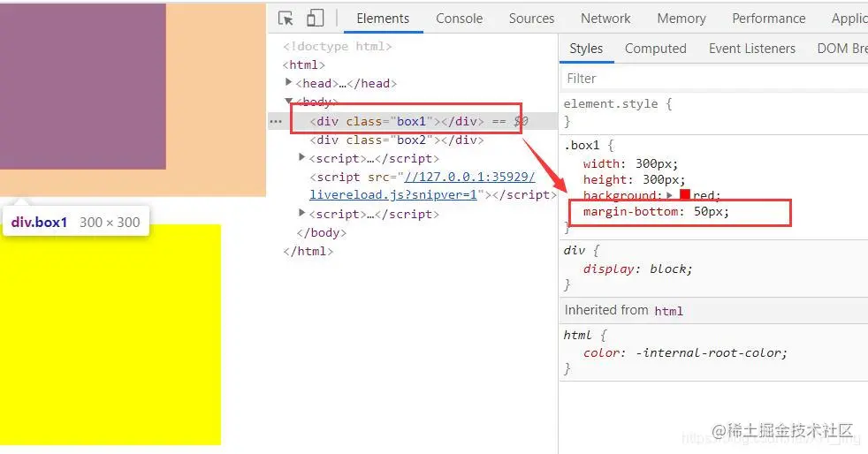Viewport: 868px width, 454px height.
Task: Collapse the body element node
Action: 288,102
